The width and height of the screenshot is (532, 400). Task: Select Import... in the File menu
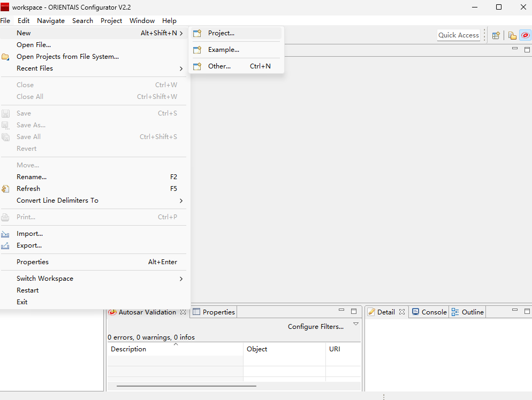point(29,234)
